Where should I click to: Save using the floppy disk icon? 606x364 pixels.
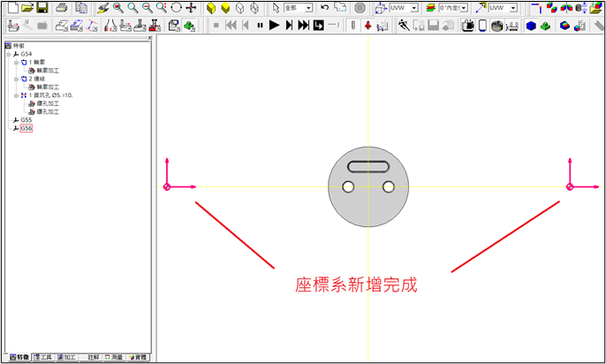click(42, 7)
